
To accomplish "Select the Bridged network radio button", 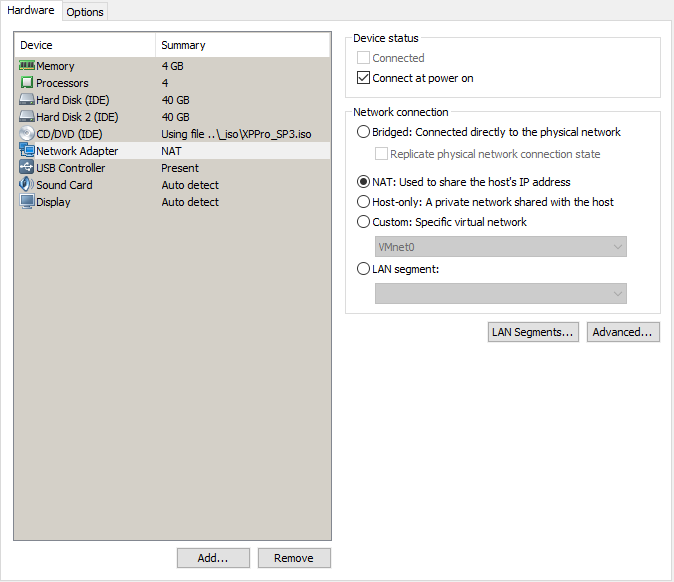I will pos(363,132).
